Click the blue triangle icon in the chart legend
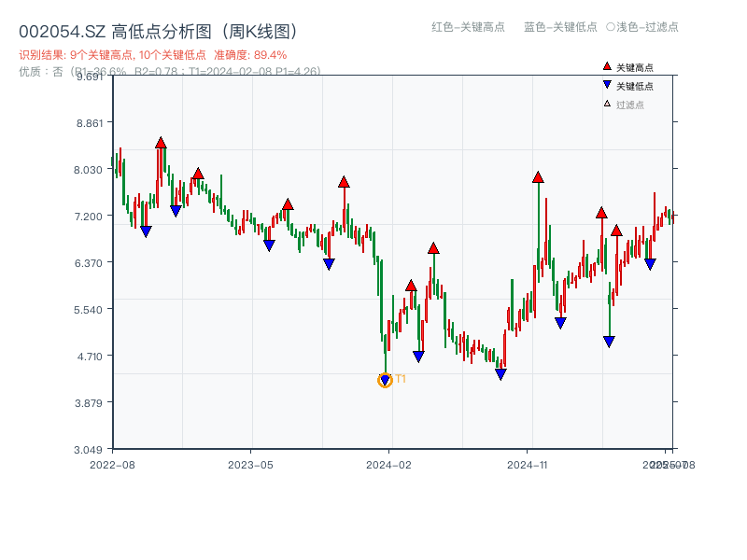 (607, 85)
